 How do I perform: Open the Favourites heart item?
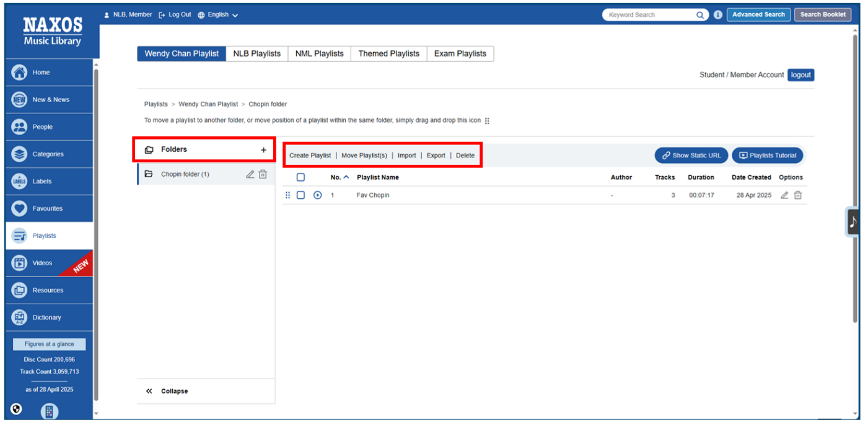pyautogui.click(x=50, y=209)
